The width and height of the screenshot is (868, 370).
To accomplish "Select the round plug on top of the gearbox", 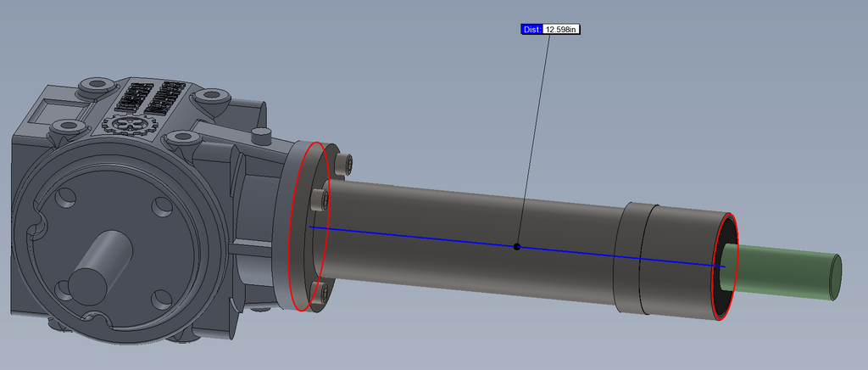I will click(x=260, y=135).
